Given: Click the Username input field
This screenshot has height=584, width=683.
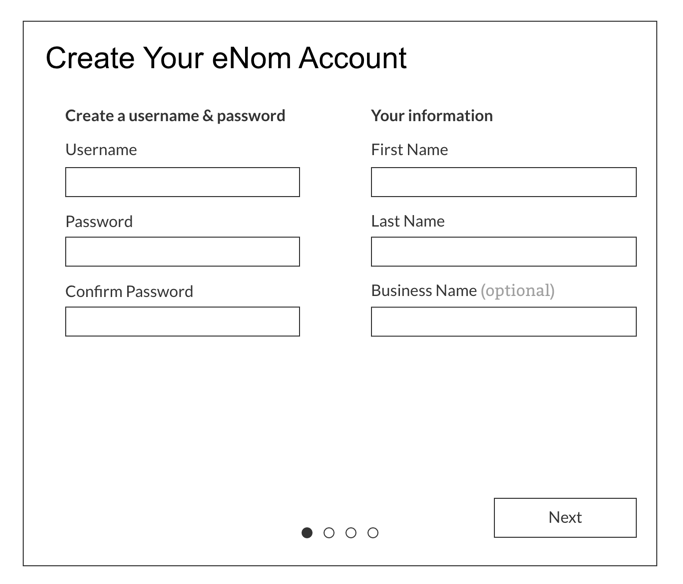Looking at the screenshot, I should coord(182,182).
